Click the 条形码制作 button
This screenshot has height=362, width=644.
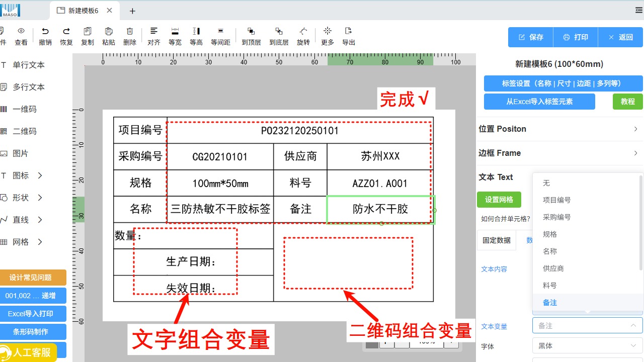point(33,332)
